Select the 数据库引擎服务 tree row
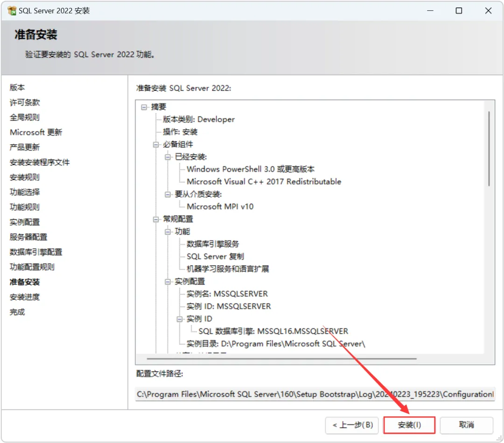 coord(213,244)
